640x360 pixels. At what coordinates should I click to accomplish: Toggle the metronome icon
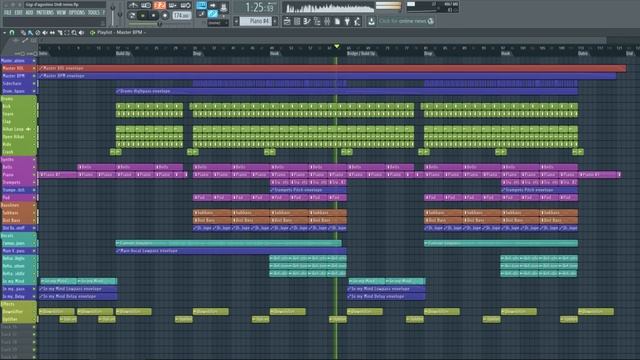(x=133, y=5)
